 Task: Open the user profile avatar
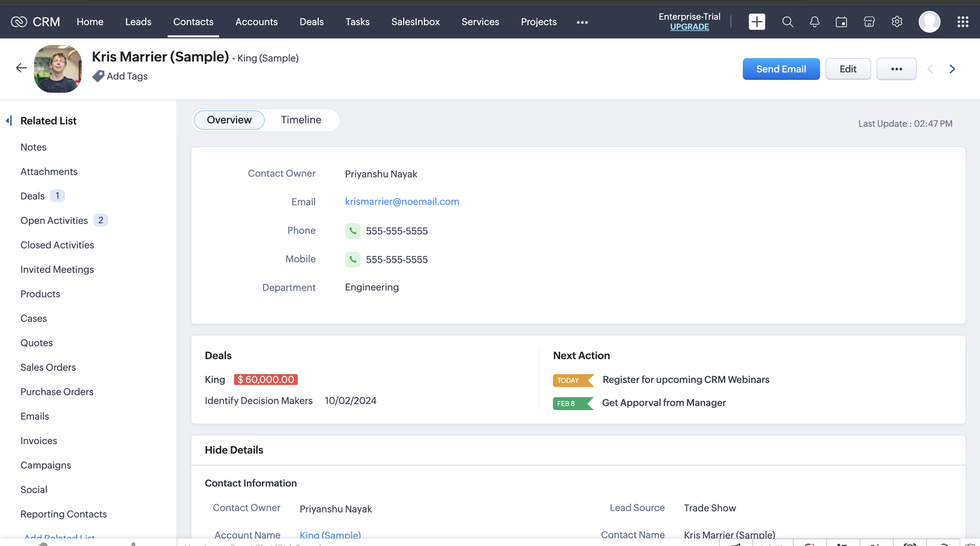pyautogui.click(x=929, y=22)
